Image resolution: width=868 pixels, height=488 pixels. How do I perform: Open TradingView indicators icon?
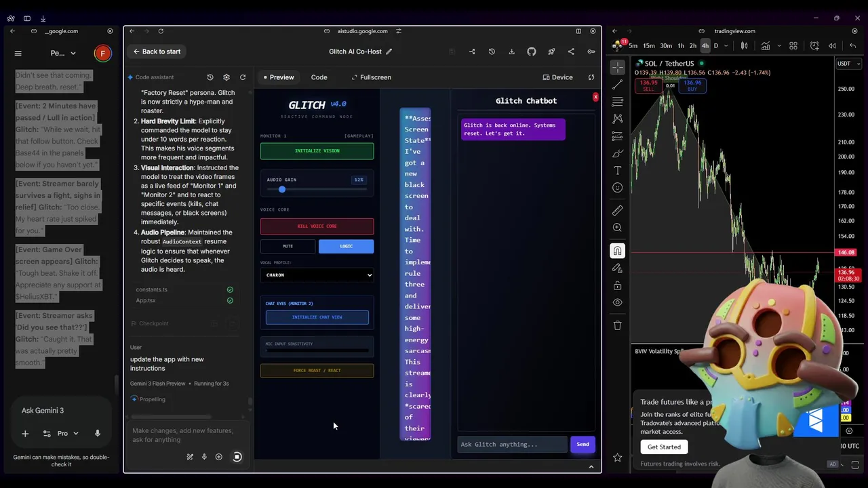[766, 45]
